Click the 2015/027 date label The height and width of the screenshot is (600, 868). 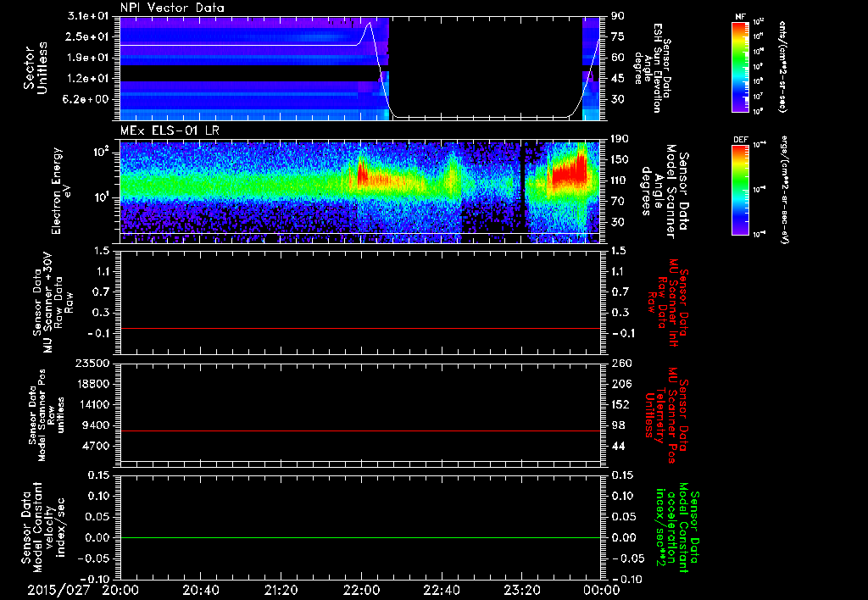coord(58,590)
